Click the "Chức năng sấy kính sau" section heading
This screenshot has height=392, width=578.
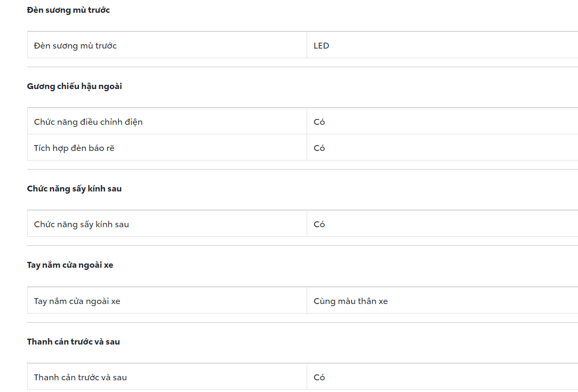tap(74, 189)
